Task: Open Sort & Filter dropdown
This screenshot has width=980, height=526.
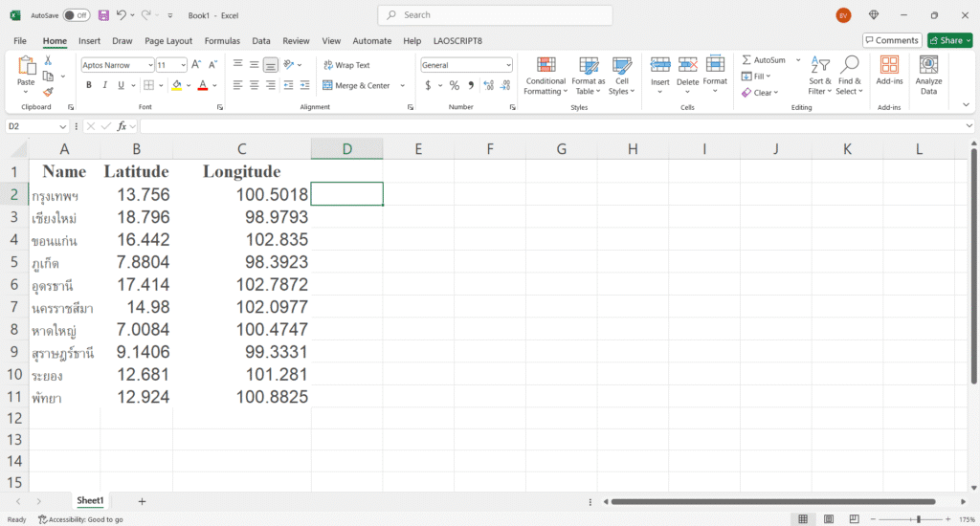Action: pos(819,75)
